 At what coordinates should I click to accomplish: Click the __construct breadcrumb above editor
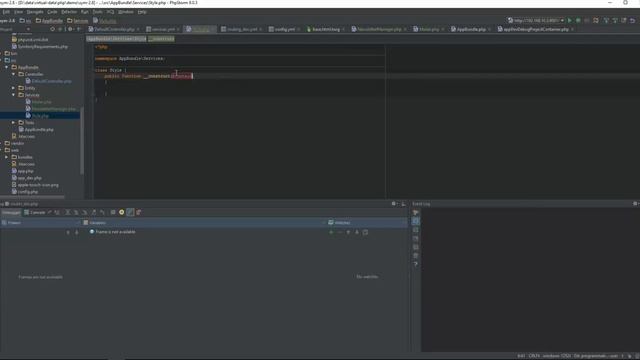tap(161, 39)
